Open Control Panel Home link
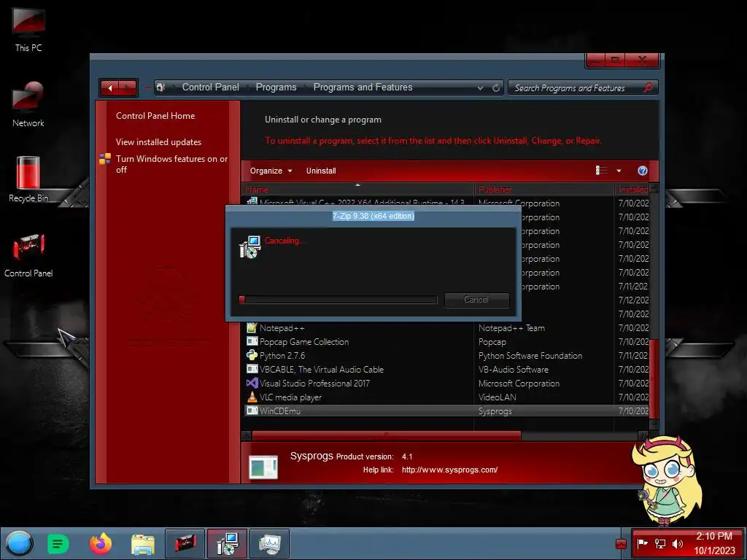The image size is (747, 560). coord(155,116)
